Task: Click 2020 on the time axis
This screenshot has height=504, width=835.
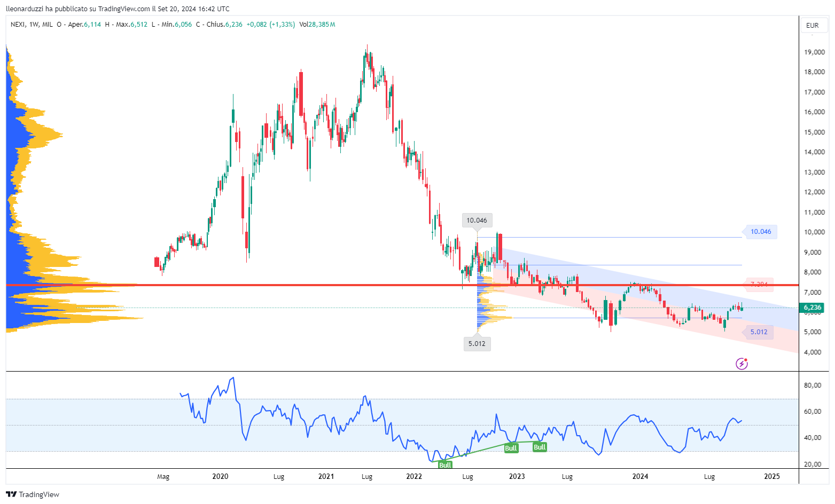Action: pyautogui.click(x=220, y=476)
